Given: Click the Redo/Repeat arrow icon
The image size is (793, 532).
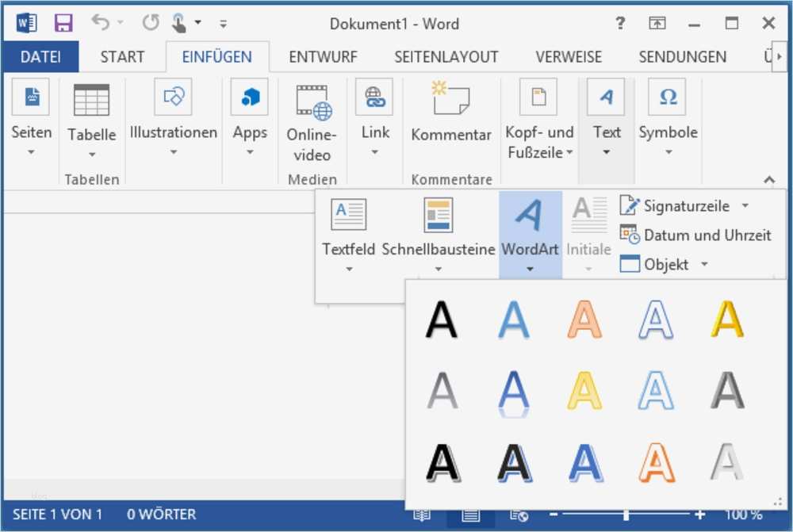Looking at the screenshot, I should (150, 22).
